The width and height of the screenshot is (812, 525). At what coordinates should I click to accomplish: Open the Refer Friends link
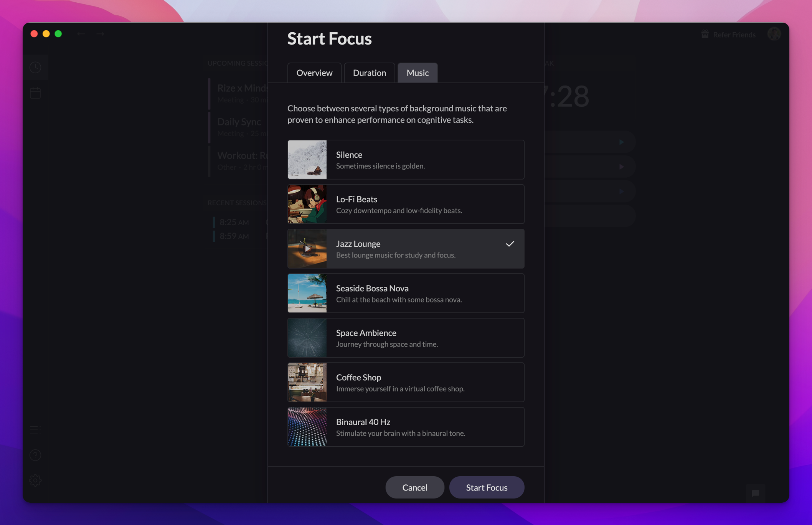pos(734,35)
